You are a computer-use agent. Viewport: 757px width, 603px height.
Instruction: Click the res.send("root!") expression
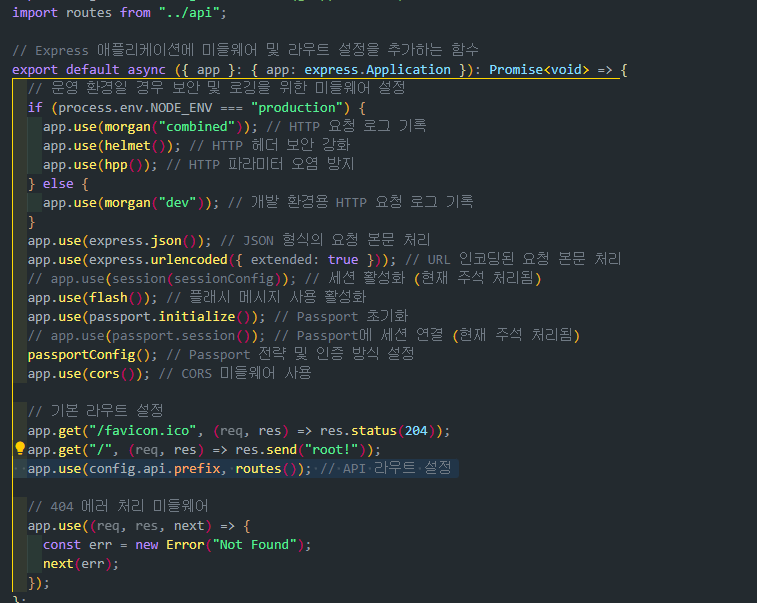click(303, 449)
